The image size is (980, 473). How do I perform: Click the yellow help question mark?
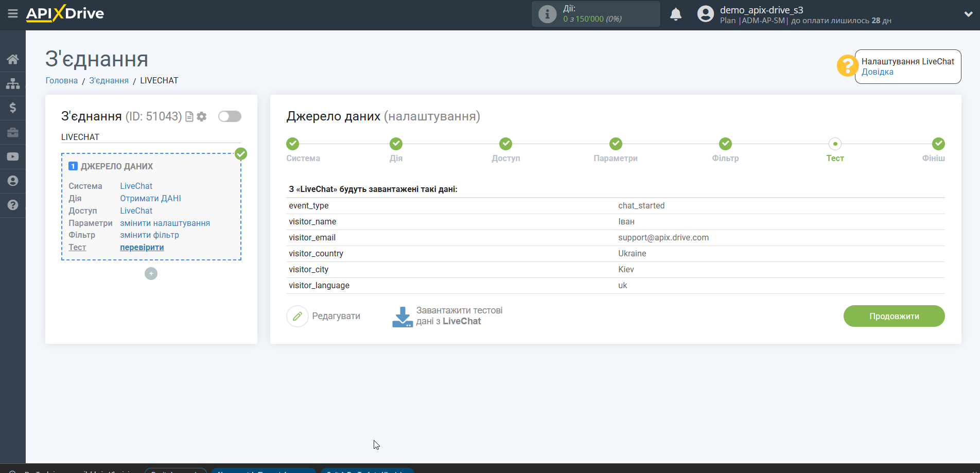click(x=847, y=66)
